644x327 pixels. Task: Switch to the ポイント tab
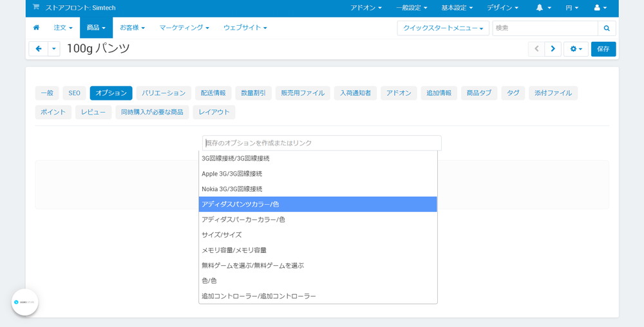pyautogui.click(x=53, y=113)
